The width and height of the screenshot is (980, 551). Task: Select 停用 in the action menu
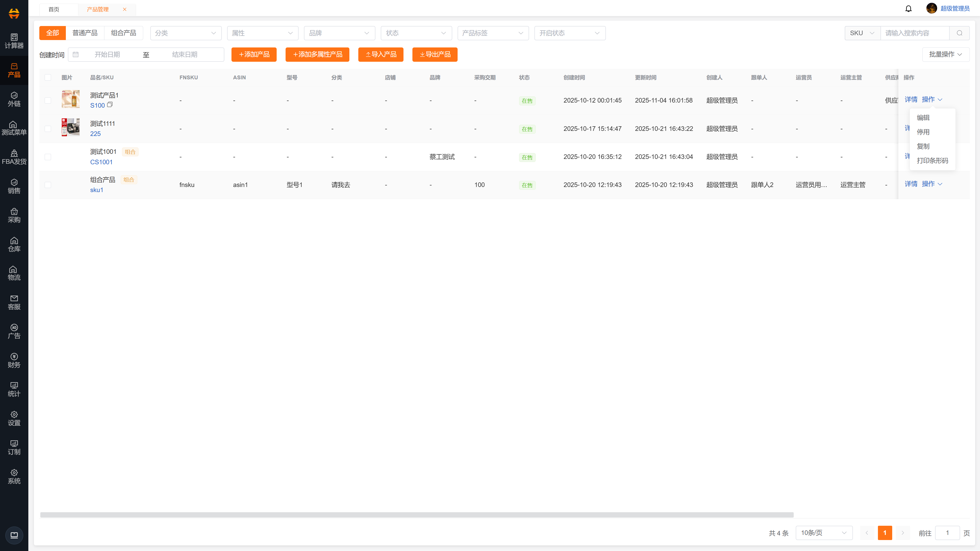(923, 132)
